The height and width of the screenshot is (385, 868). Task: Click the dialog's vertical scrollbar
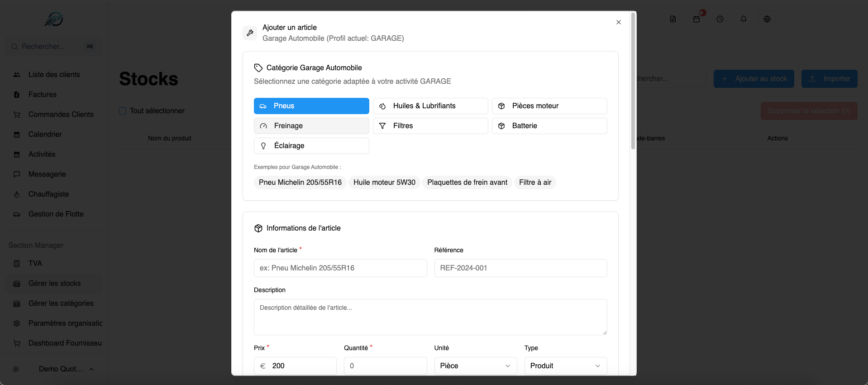click(x=633, y=82)
